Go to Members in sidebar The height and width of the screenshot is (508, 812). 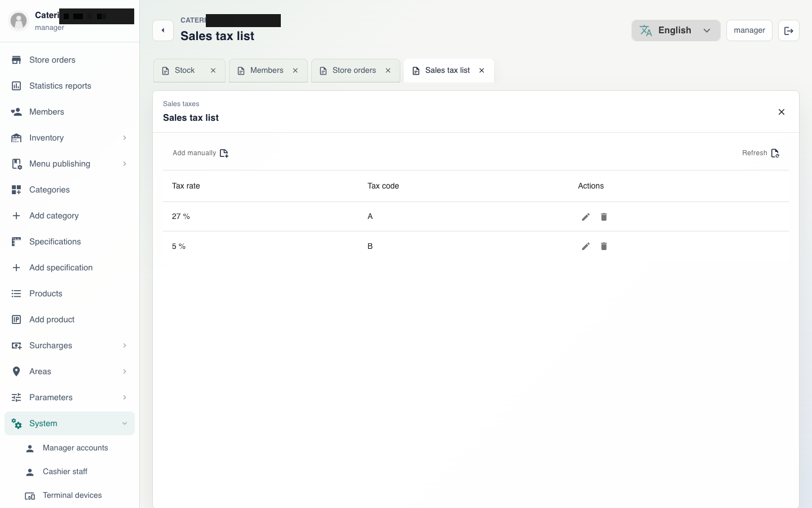(x=70, y=112)
